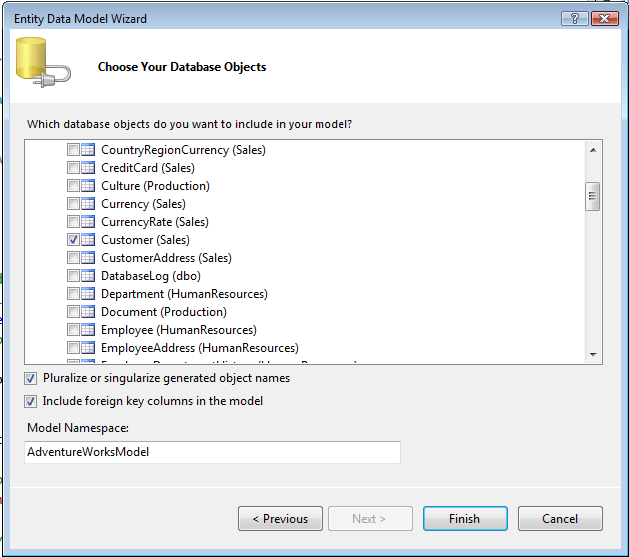Select the DatabaseLog (dbo) row text
629x557 pixels.
(x=151, y=276)
